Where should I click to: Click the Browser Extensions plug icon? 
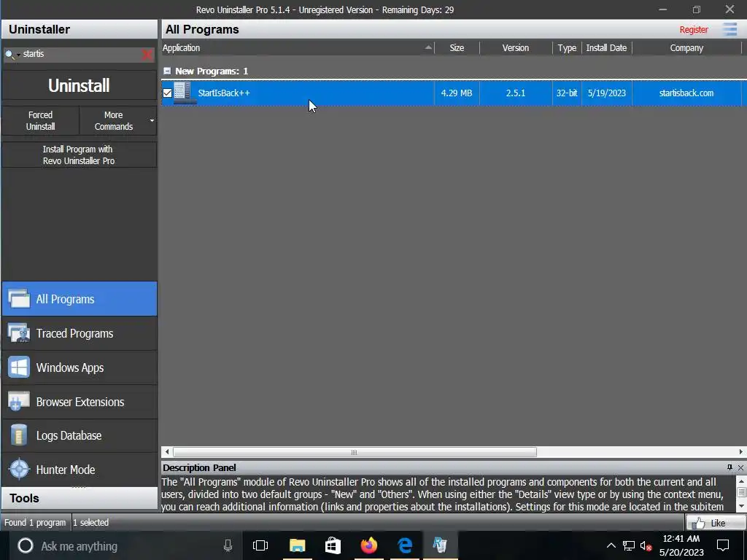coord(19,402)
